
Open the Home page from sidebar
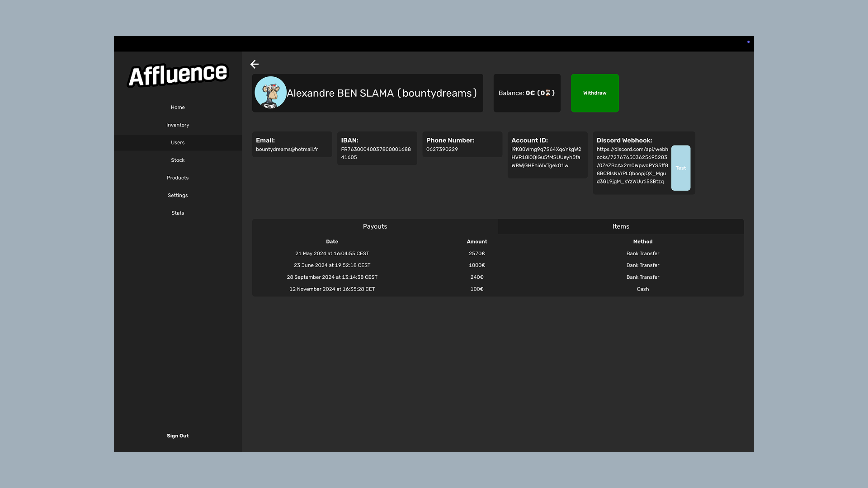tap(178, 108)
